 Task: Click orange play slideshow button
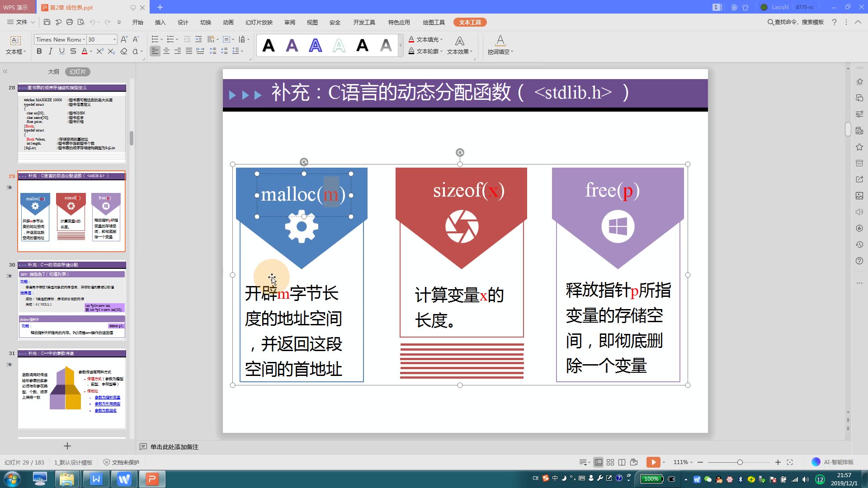coord(653,462)
